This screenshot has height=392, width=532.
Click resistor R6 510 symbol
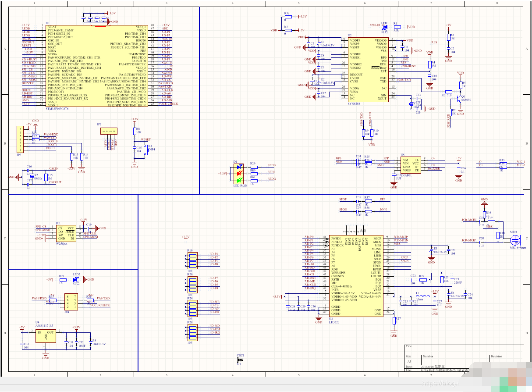(448, 92)
